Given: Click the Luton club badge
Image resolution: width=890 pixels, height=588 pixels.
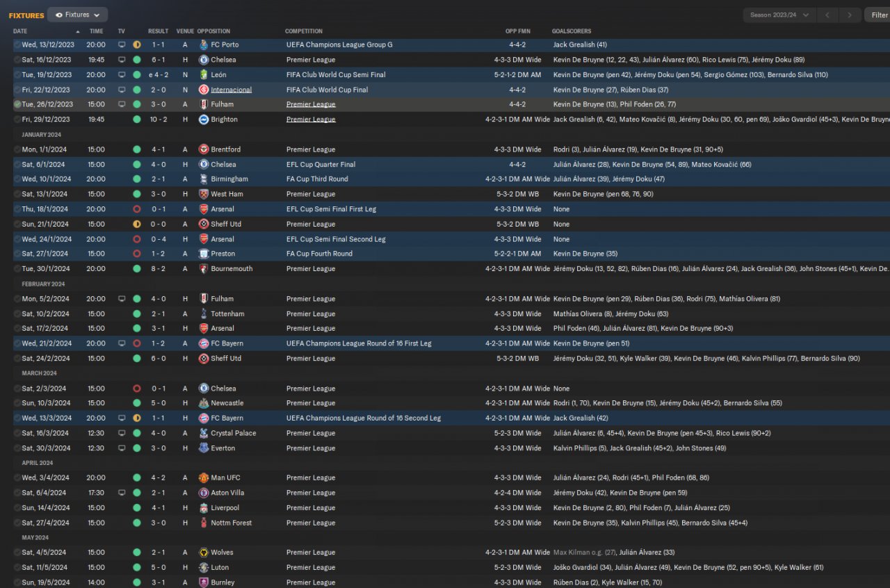Looking at the screenshot, I should tap(204, 567).
